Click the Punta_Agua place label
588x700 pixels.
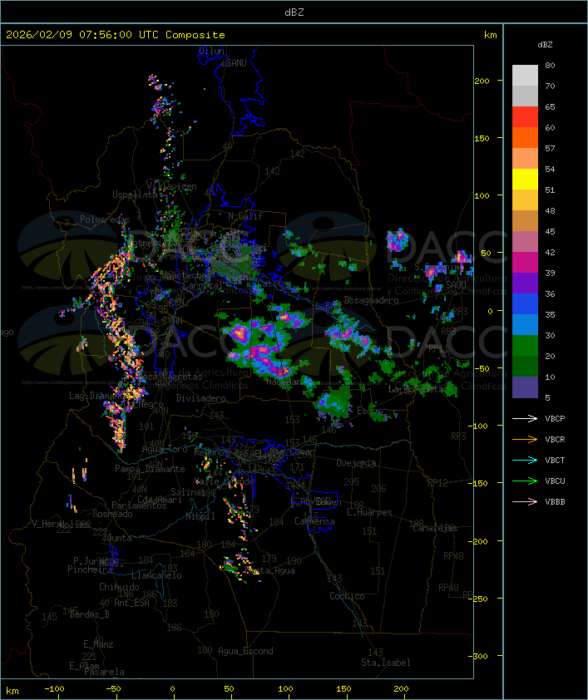270,570
